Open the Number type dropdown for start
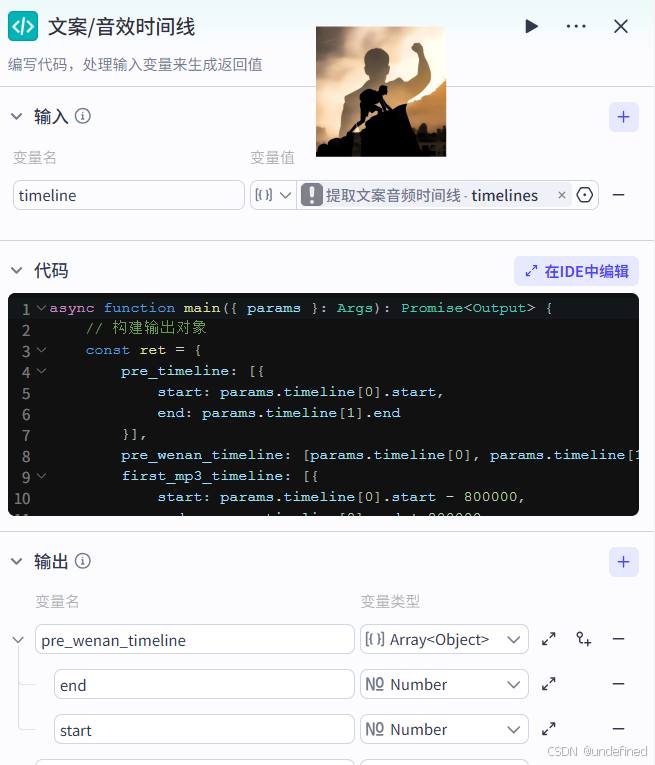The width and height of the screenshot is (655, 765). pyautogui.click(x=444, y=729)
